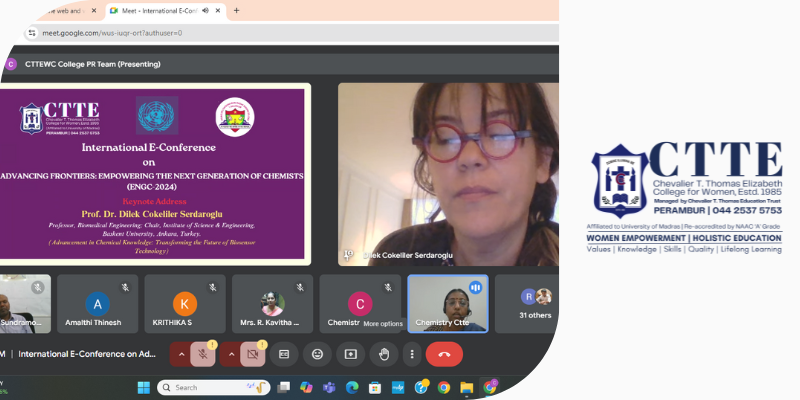Viewport: 800px width, 400px height.
Task: Click the shared presentation slide
Action: click(x=155, y=174)
